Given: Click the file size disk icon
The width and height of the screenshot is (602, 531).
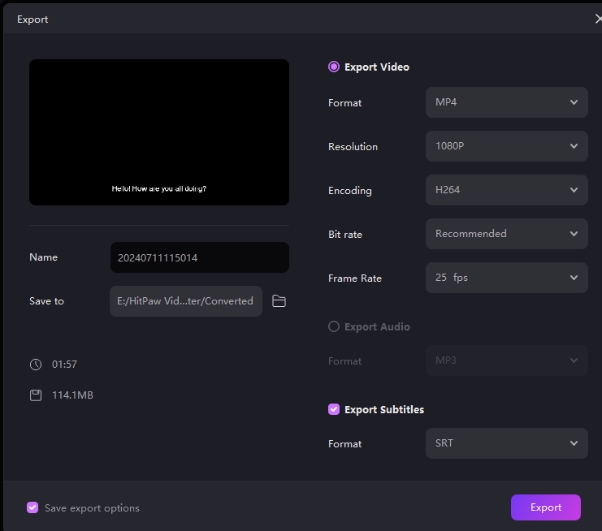Looking at the screenshot, I should (34, 395).
